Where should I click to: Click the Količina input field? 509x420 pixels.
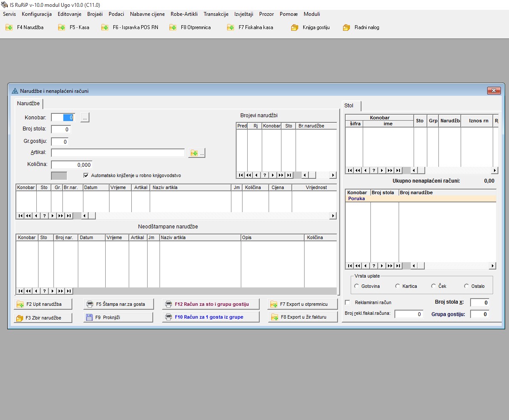click(x=71, y=165)
